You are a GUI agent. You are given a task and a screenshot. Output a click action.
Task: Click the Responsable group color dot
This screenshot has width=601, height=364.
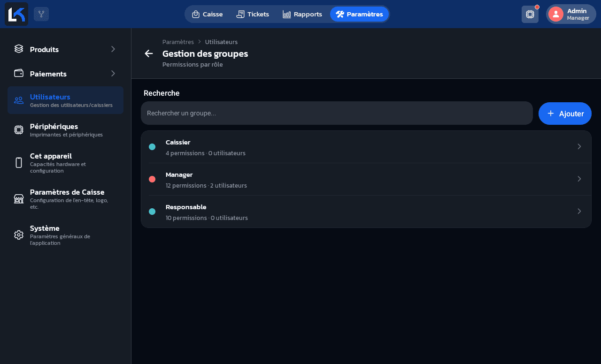click(x=152, y=212)
